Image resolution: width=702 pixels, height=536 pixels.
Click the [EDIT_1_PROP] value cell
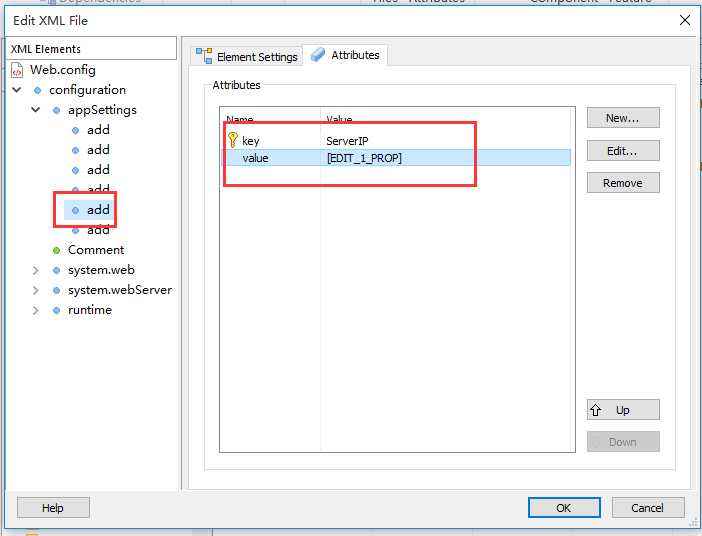coord(364,158)
